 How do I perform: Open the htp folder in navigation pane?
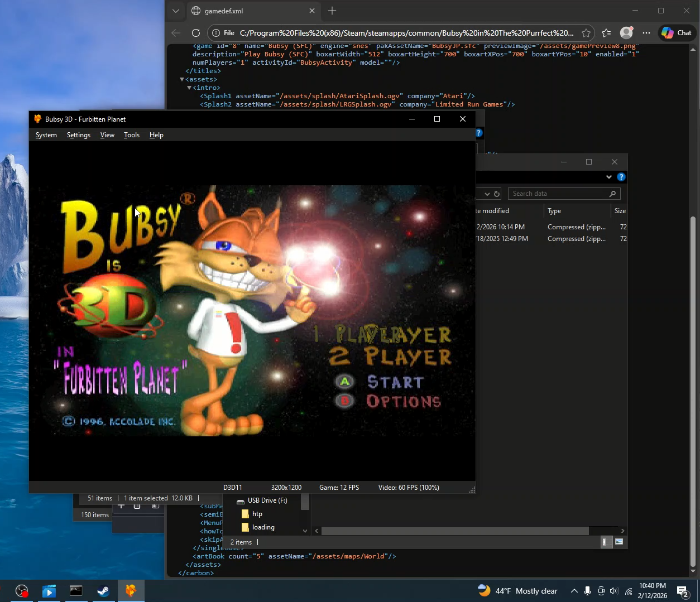tap(252, 514)
